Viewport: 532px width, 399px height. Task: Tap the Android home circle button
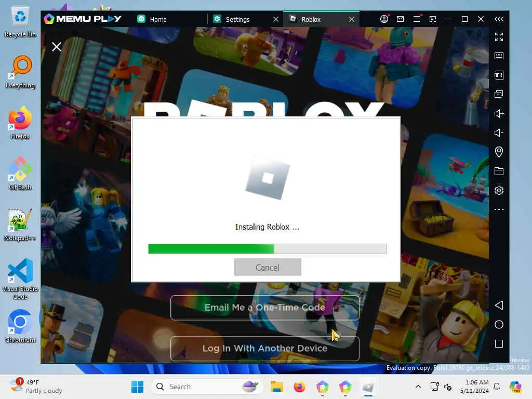499,324
